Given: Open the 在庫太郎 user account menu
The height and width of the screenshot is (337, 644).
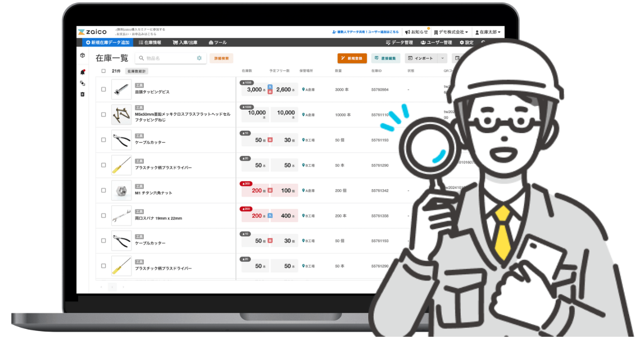Looking at the screenshot, I should point(488,32).
